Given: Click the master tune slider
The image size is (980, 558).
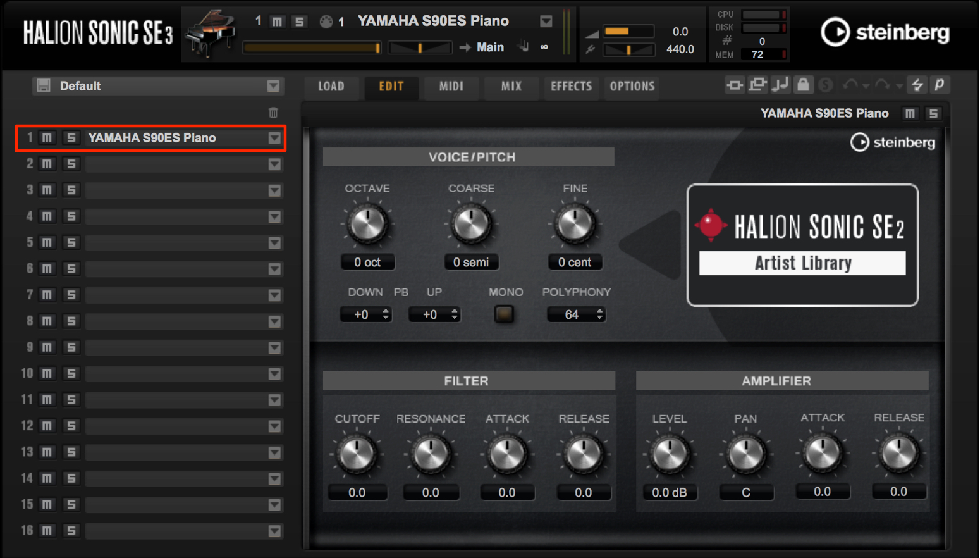Looking at the screenshot, I should point(628,49).
